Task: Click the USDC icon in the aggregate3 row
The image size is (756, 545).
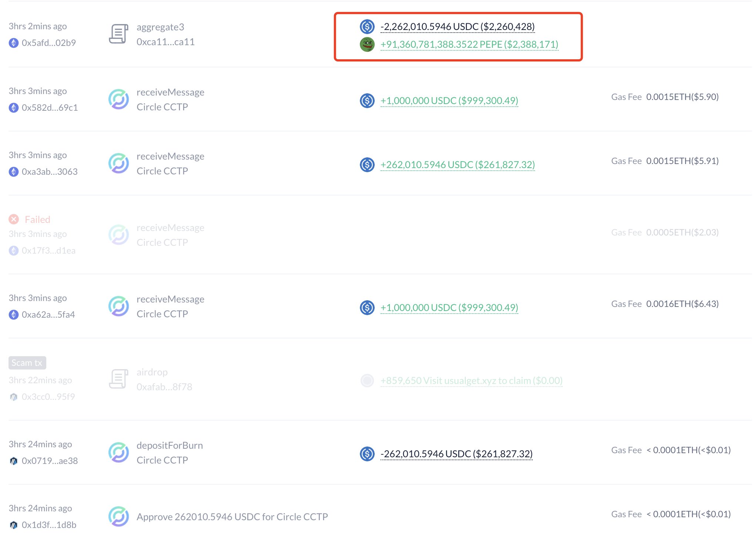Action: click(x=367, y=27)
